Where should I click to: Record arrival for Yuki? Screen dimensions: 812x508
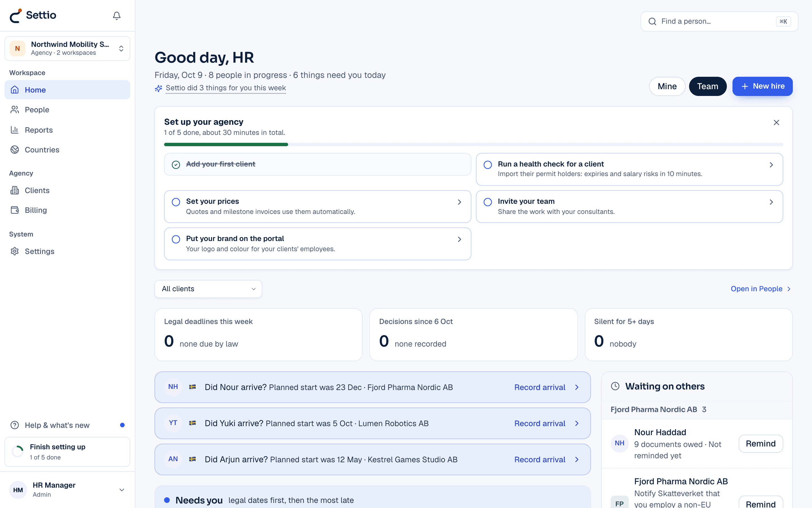546,423
